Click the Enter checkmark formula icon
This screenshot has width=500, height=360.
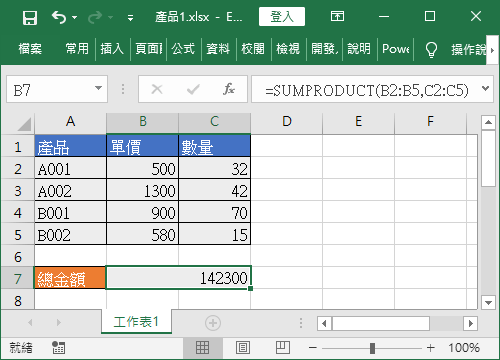coord(193,89)
